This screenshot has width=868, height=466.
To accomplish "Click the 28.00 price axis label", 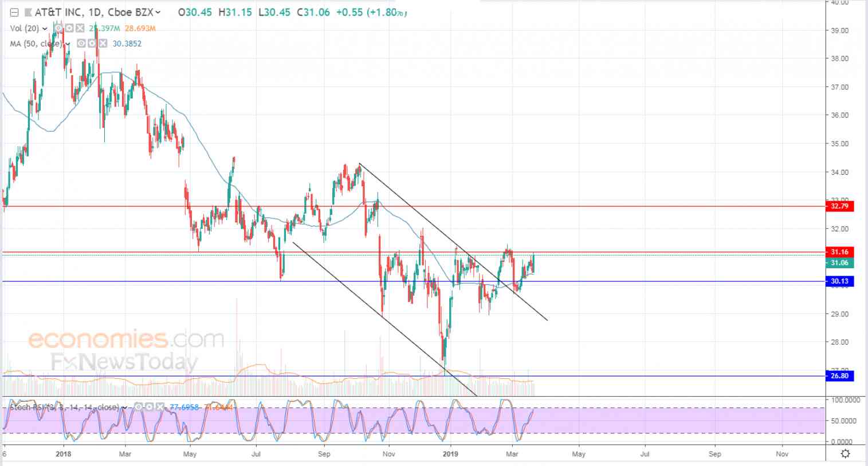I will (839, 342).
